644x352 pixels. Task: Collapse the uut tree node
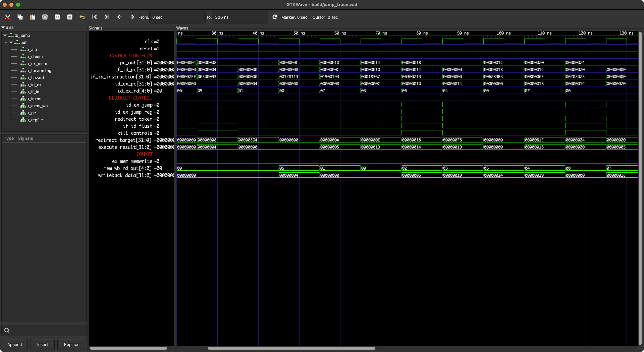pos(11,43)
